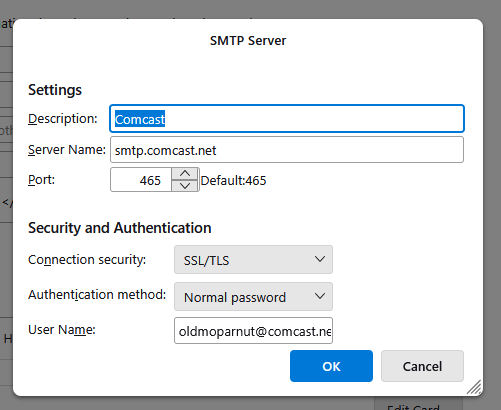Click the Server Name field smtp.comcast.net

(287, 150)
